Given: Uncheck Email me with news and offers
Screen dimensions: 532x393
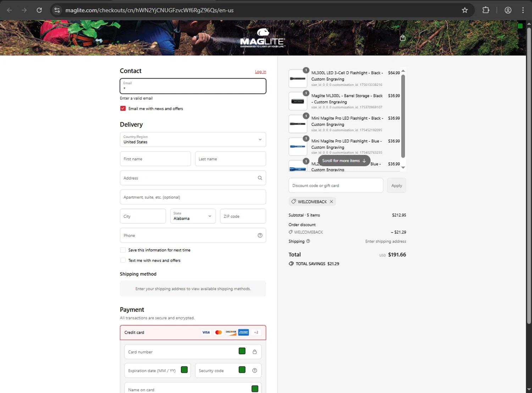Looking at the screenshot, I should tap(123, 108).
